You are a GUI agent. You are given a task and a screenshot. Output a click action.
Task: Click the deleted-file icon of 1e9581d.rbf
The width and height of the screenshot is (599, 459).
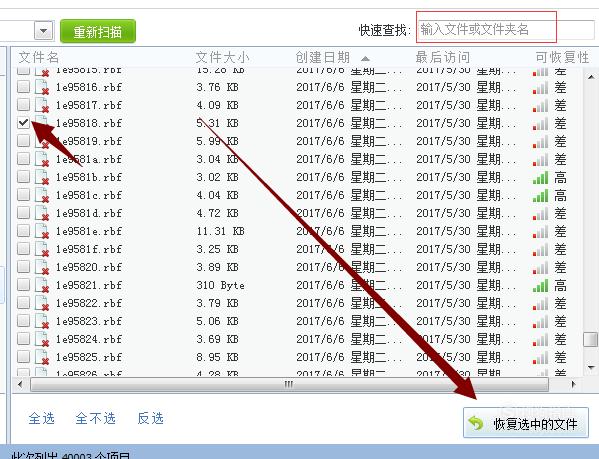point(42,213)
